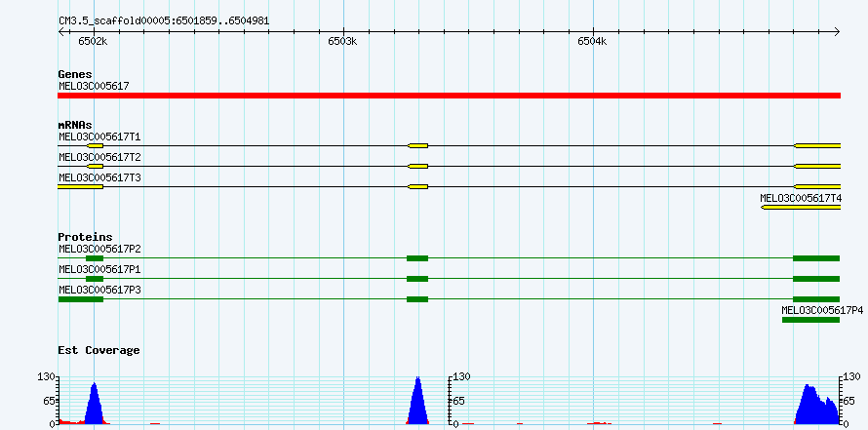Click the middle green block of MEL03C005617P3
This screenshot has width=868, height=430.
417,299
